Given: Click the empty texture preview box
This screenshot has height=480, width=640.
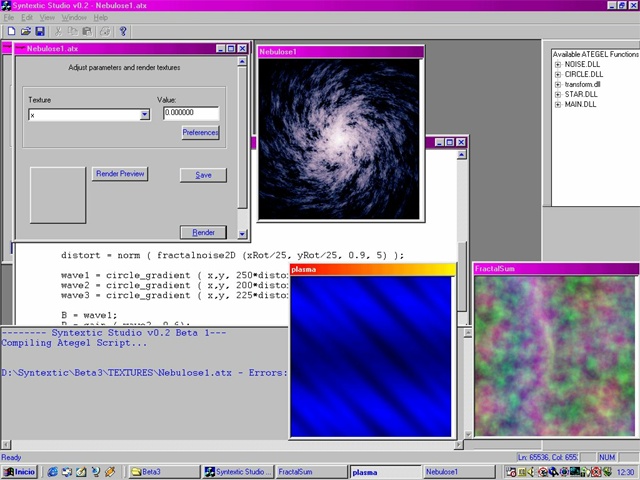Looking at the screenshot, I should coord(57,194).
